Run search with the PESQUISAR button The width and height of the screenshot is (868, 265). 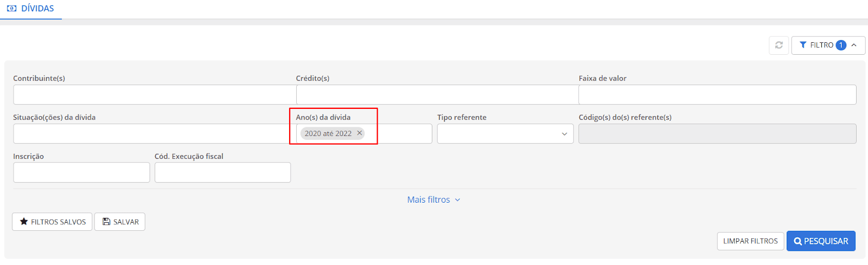tap(821, 241)
